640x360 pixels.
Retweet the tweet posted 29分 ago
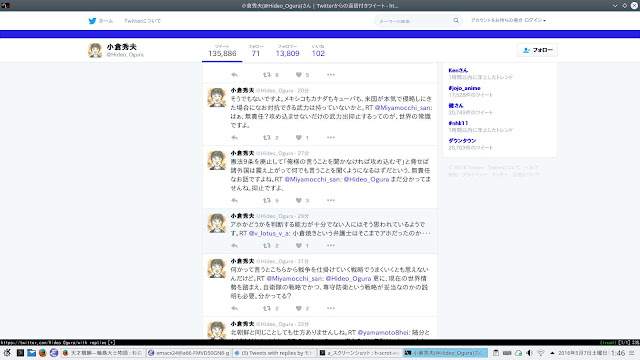pos(267,245)
